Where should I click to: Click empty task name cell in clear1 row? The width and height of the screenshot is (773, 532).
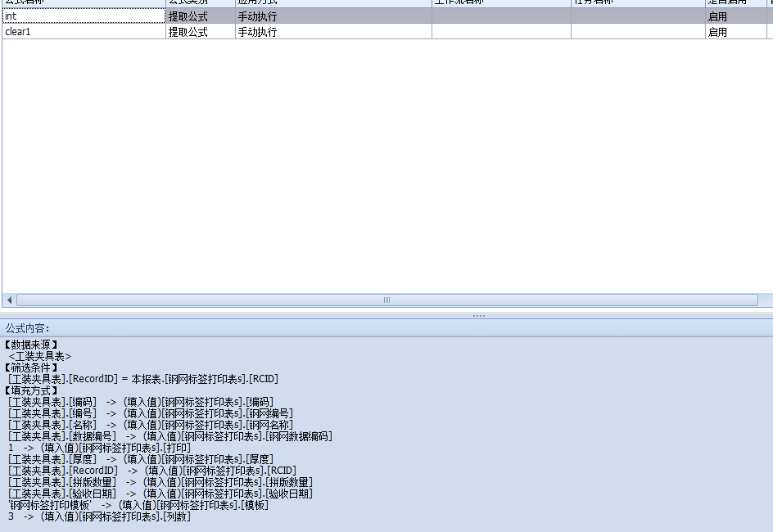[638, 32]
